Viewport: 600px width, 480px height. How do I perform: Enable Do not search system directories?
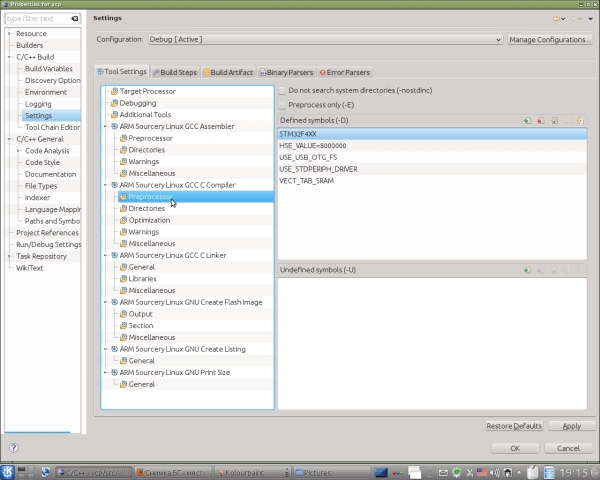282,91
